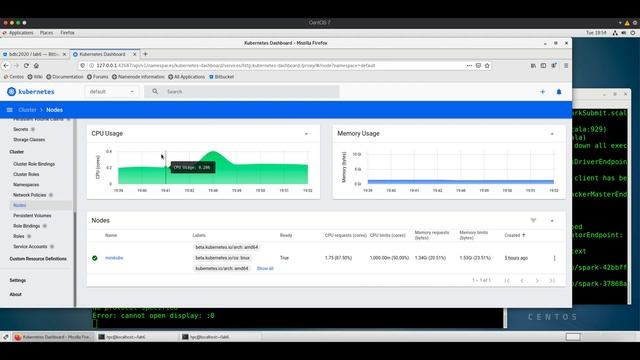640x360 pixels.
Task: Open the Bitbucket bookmark
Action: (x=222, y=77)
